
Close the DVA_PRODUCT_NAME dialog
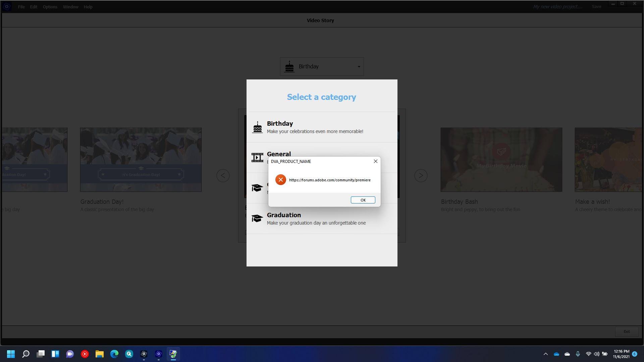click(375, 162)
